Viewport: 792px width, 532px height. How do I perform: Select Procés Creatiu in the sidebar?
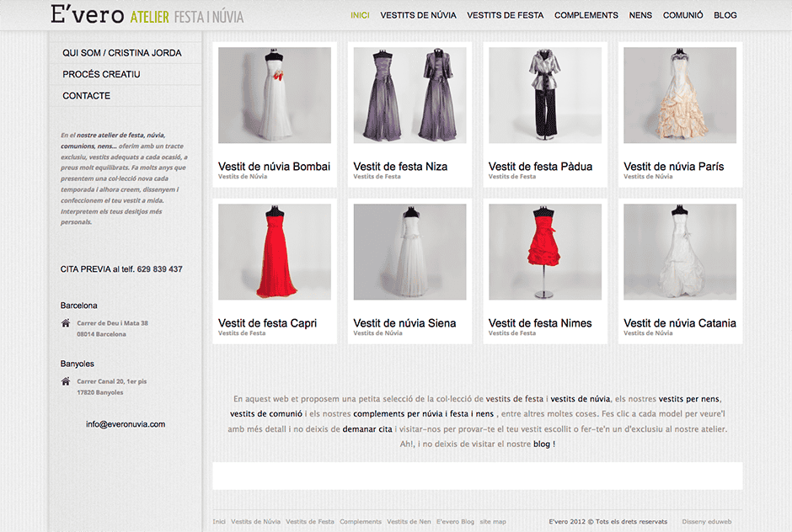(x=101, y=75)
